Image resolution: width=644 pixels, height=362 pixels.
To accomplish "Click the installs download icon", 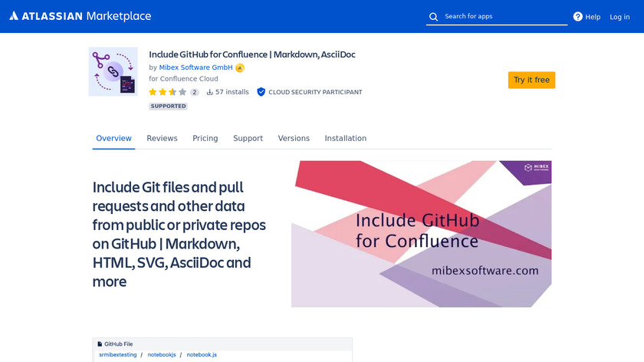I will [210, 92].
